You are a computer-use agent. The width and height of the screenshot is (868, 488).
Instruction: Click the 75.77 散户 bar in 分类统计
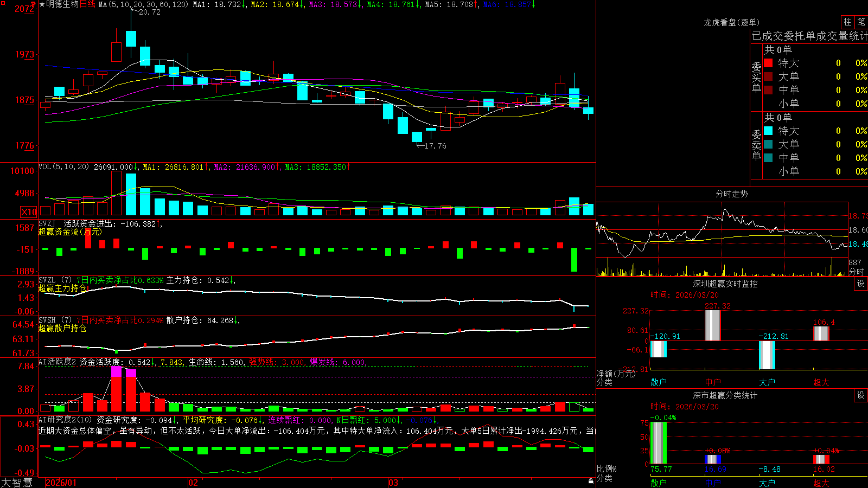pos(659,442)
